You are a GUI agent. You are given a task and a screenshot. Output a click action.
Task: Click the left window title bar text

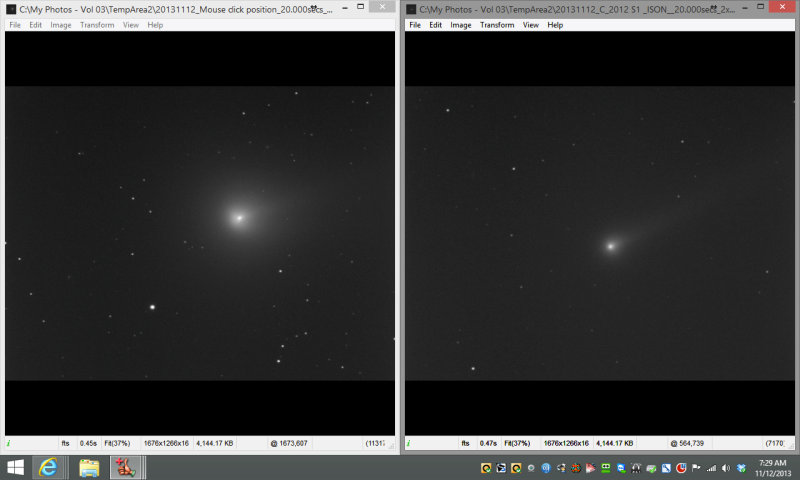(x=176, y=9)
